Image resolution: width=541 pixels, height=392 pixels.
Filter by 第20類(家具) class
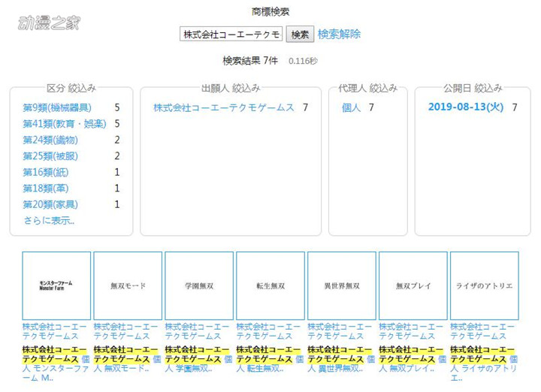click(x=50, y=204)
